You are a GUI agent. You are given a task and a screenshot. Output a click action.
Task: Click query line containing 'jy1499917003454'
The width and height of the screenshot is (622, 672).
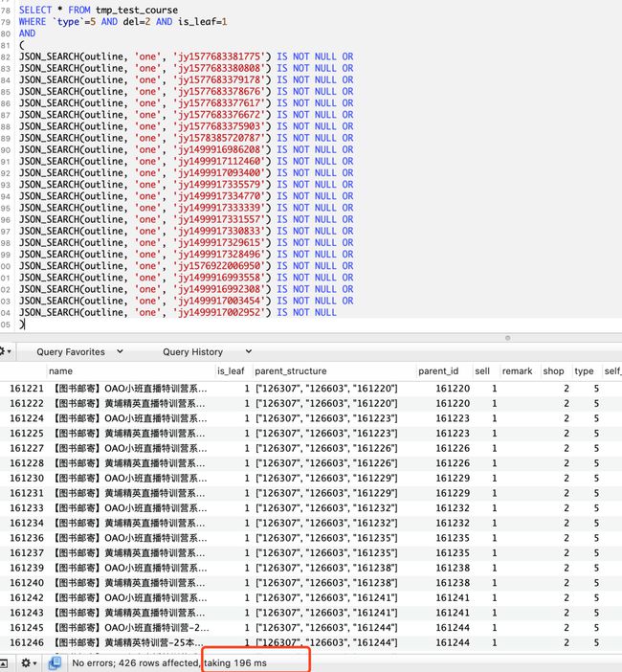tap(187, 301)
